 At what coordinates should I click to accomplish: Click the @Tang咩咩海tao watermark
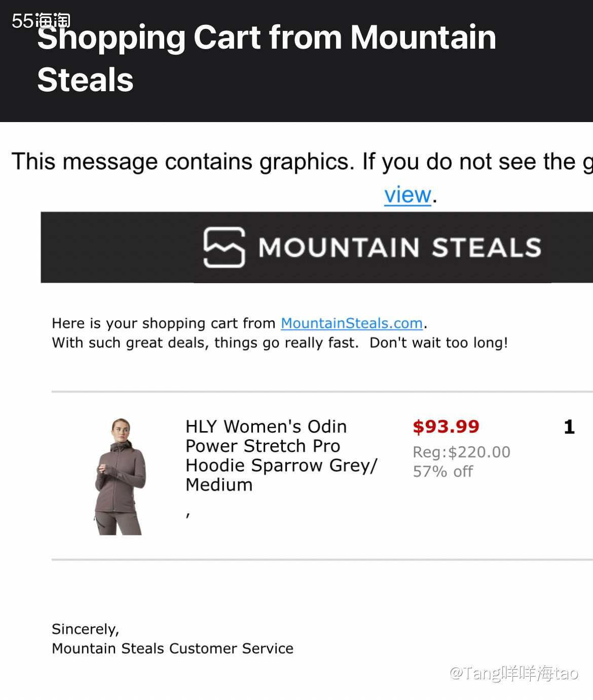[513, 673]
